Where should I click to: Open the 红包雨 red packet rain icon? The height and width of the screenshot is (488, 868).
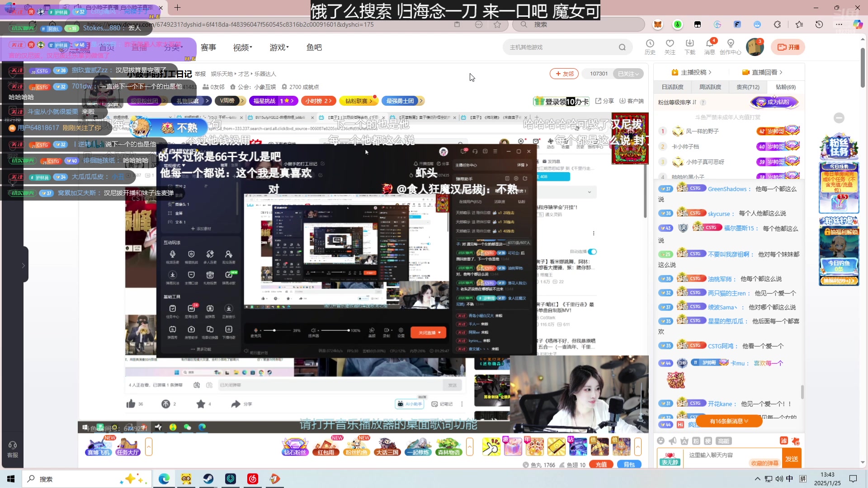point(326,446)
